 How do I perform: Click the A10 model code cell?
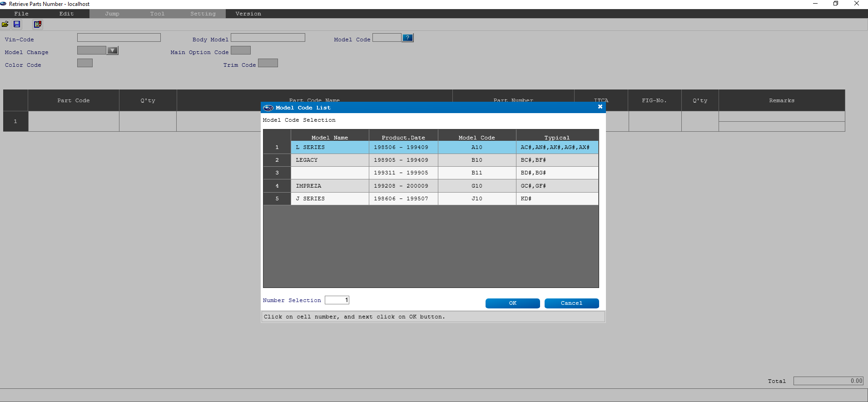pos(477,147)
